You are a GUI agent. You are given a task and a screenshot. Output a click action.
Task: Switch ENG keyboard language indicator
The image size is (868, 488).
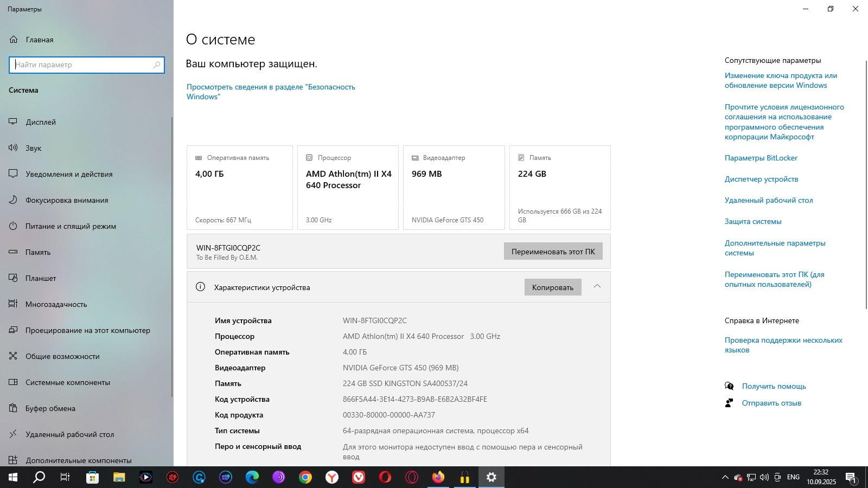click(793, 477)
